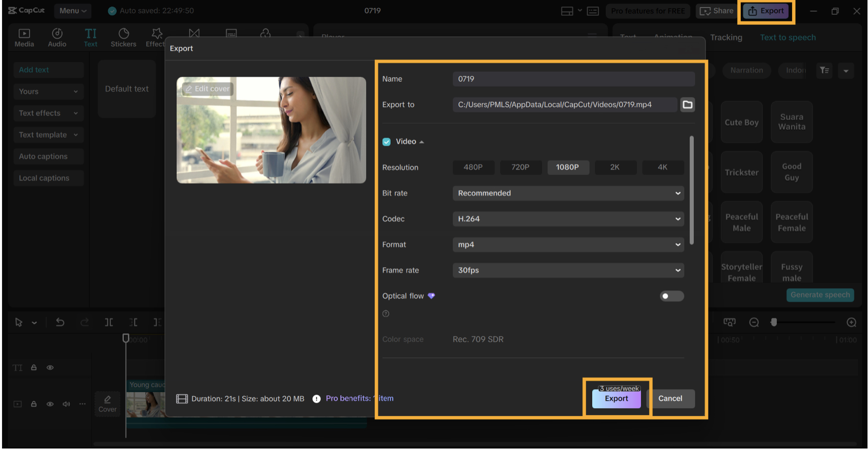The width and height of the screenshot is (868, 451).
Task: Open the Media panel icon
Action: coord(24,37)
